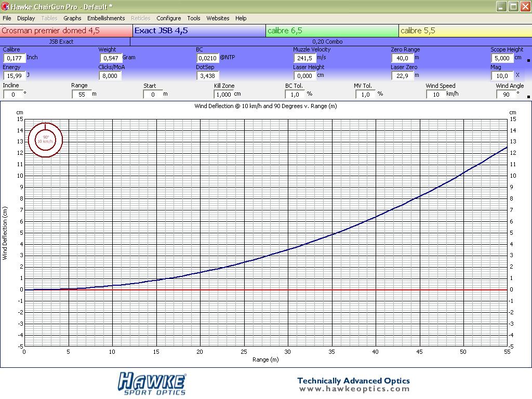This screenshot has height=399, width=532.
Task: Click the Muzzle Velocity input field
Action: pos(304,58)
